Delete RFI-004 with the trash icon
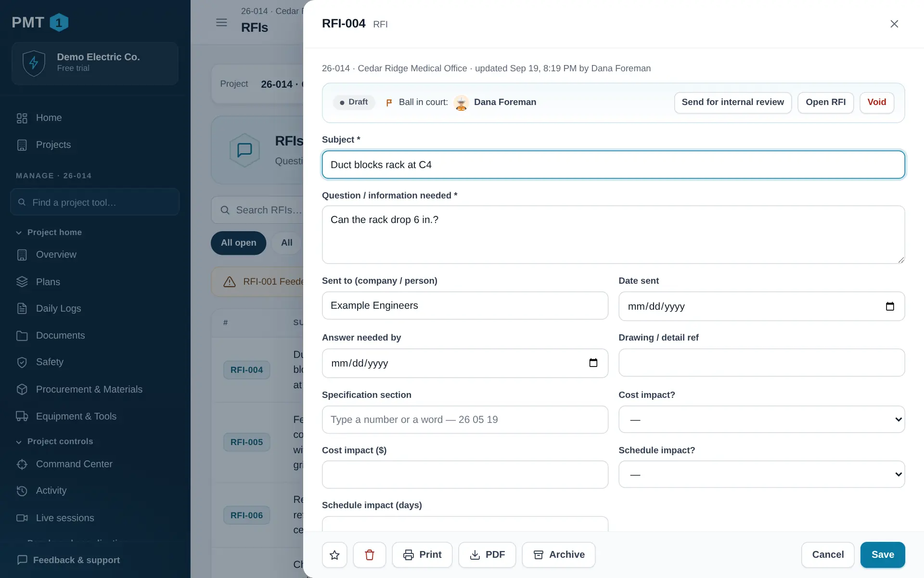This screenshot has width=924, height=578. pyautogui.click(x=370, y=555)
